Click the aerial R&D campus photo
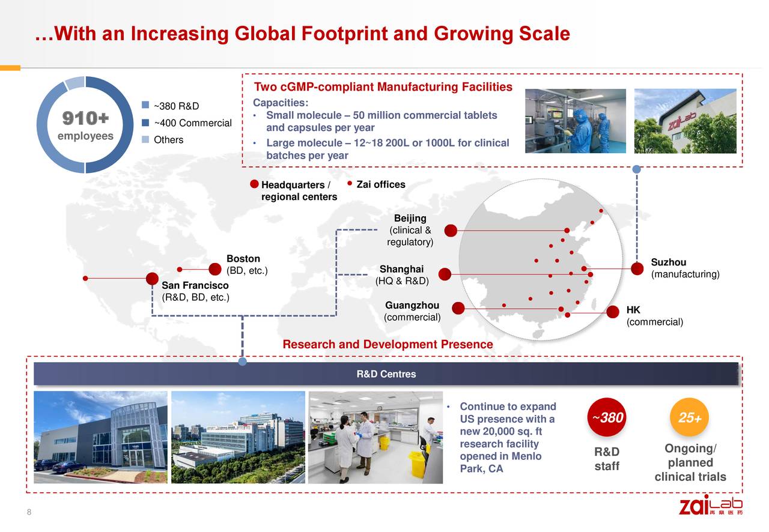The width and height of the screenshot is (769, 532). pos(238,437)
